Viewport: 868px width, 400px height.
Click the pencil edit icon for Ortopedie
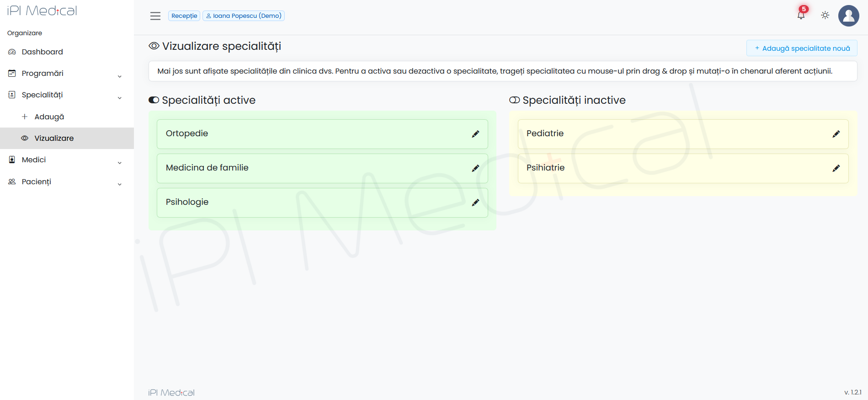[475, 134]
